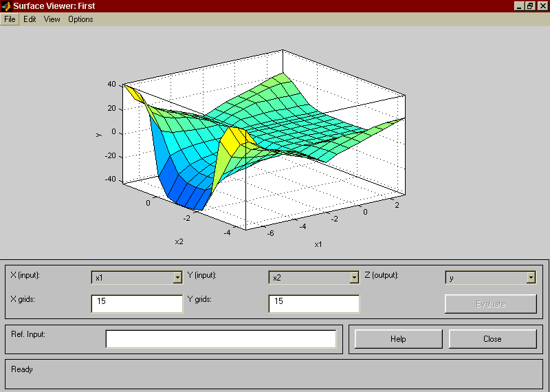Open the View menu
This screenshot has height=392, width=550.
(x=52, y=19)
